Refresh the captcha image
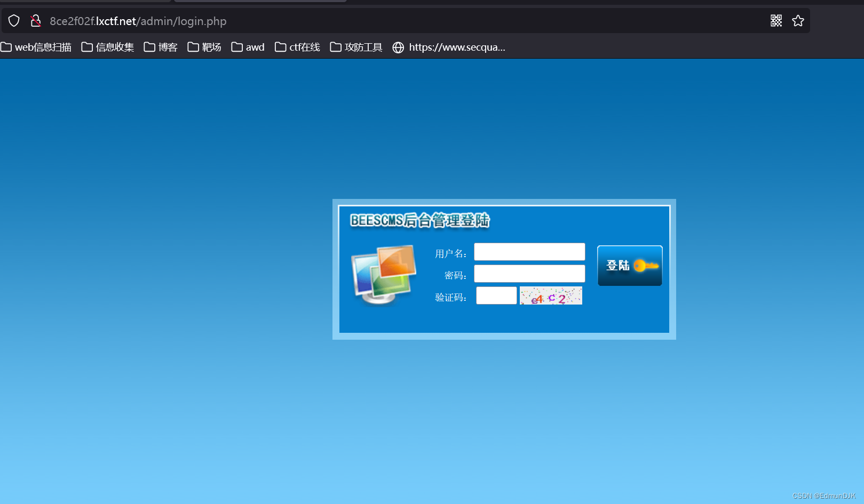The height and width of the screenshot is (504, 864). click(551, 296)
